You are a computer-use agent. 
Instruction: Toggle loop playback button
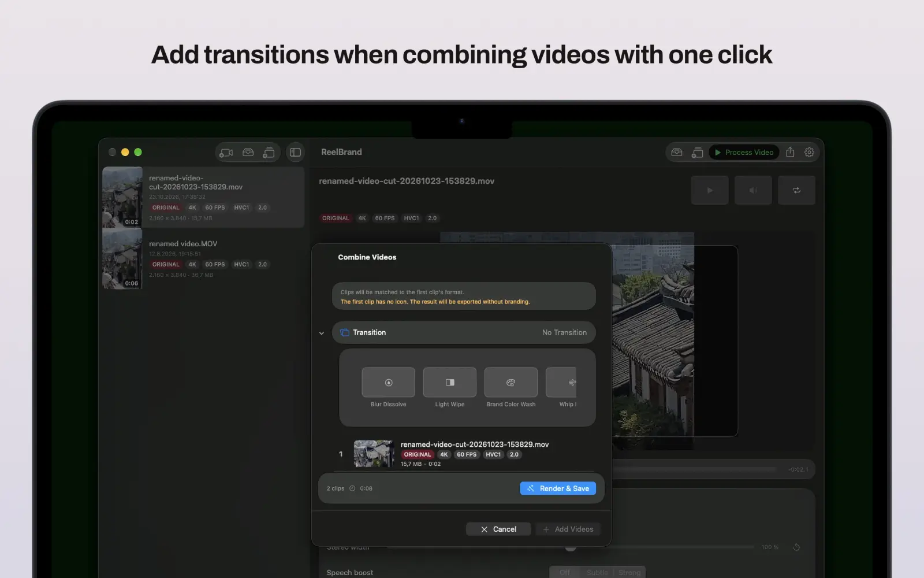796,190
